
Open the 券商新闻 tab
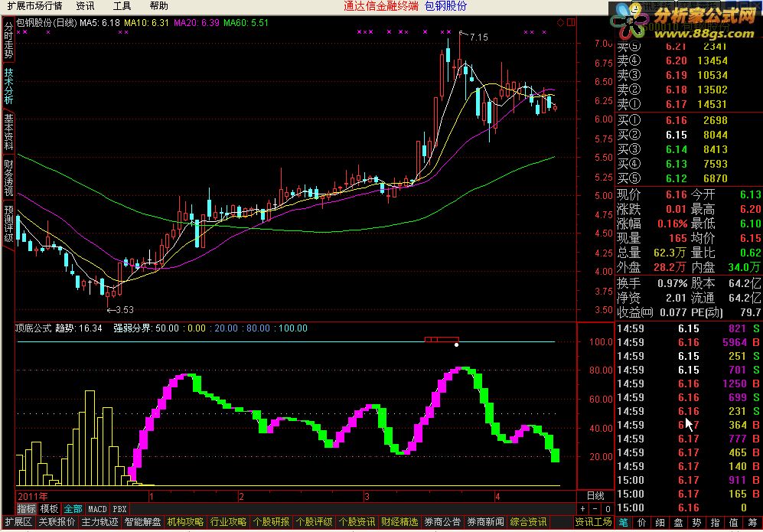tap(485, 522)
